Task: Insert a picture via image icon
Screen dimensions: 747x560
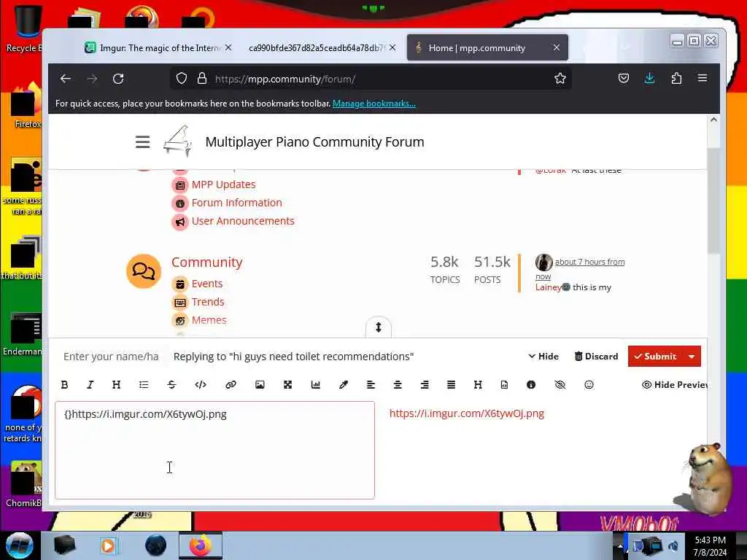Action: (260, 385)
